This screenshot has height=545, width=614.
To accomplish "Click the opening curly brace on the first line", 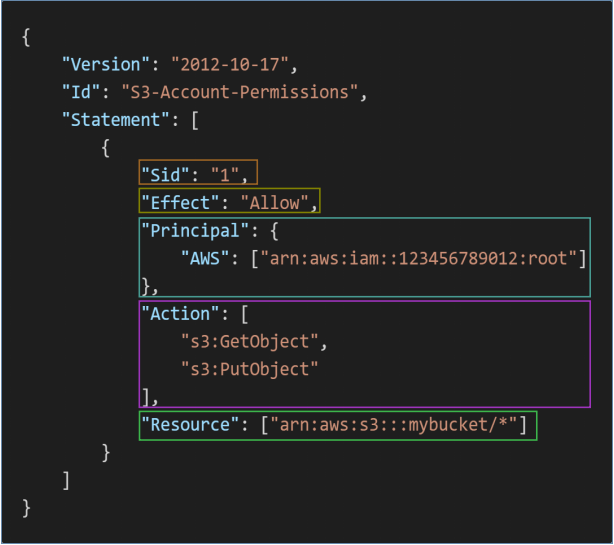I will pos(26,37).
